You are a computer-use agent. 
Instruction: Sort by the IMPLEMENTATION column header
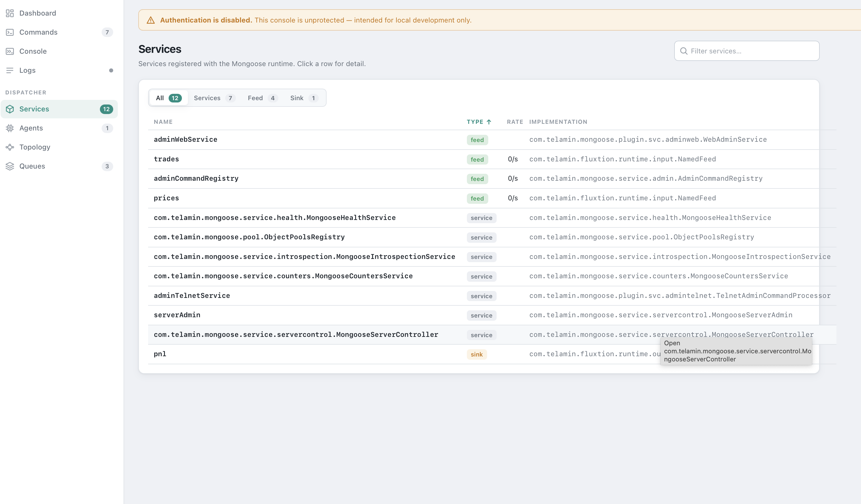[x=558, y=122]
